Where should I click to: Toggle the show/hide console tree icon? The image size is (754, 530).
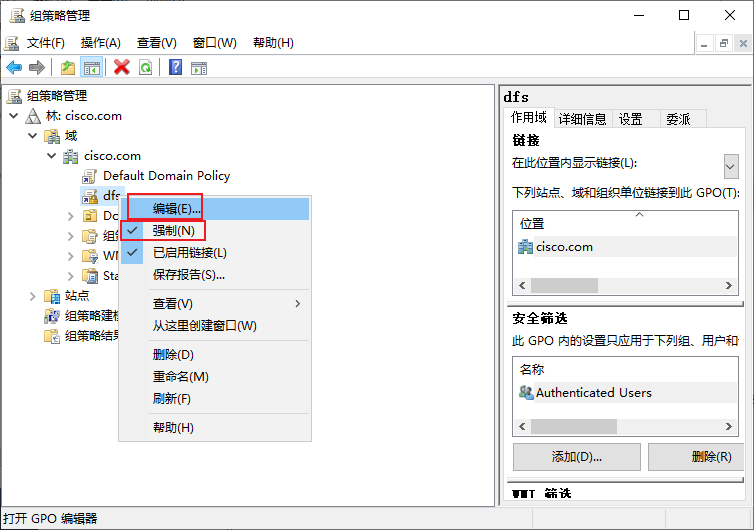pyautogui.click(x=91, y=67)
